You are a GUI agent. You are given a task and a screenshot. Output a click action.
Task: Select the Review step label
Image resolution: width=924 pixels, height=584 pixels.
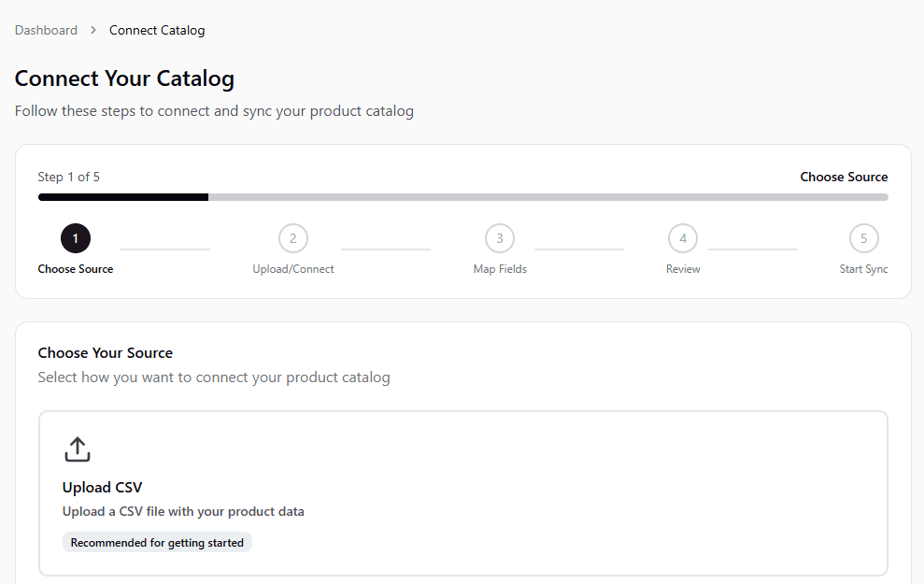click(x=683, y=269)
